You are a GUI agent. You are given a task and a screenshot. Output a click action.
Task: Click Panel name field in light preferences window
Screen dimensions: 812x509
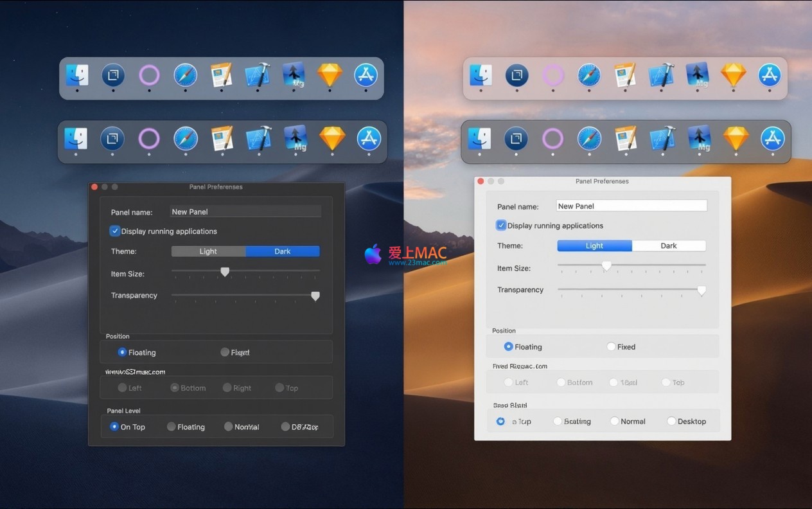pos(631,206)
